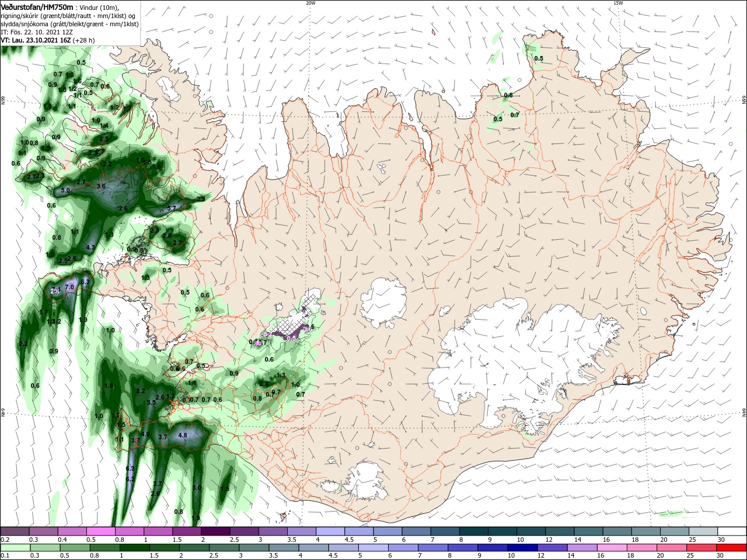747x560 pixels.
Task: Click the 15W longitude label at top
Action: [x=618, y=3]
